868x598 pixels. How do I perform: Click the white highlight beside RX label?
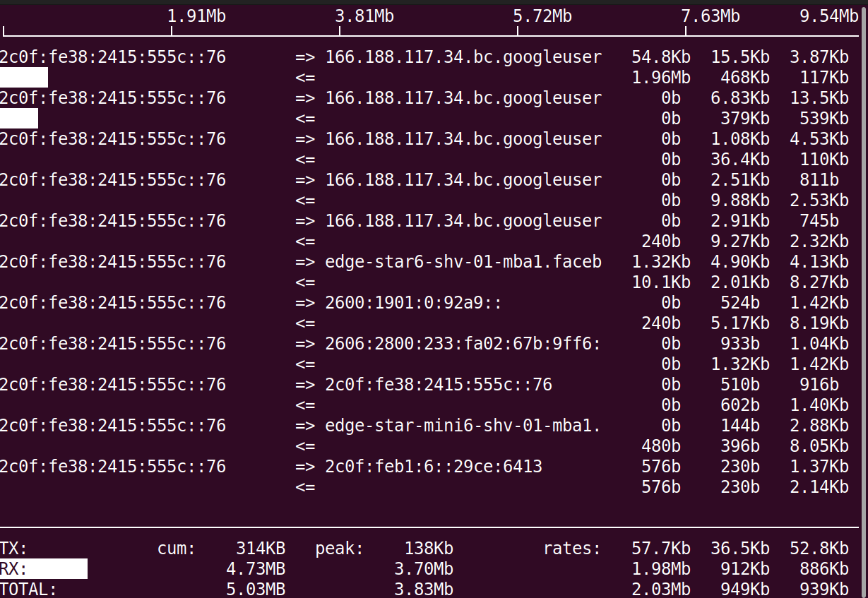(64, 568)
